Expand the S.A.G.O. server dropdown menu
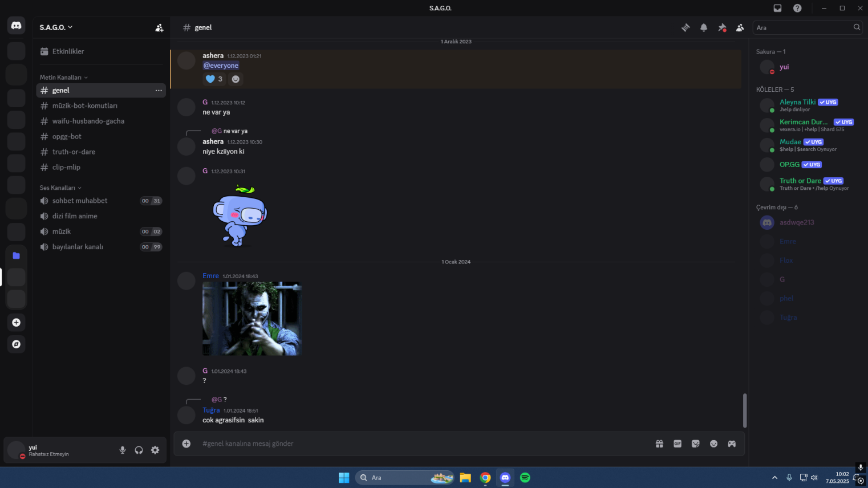The image size is (868, 488). pos(56,27)
